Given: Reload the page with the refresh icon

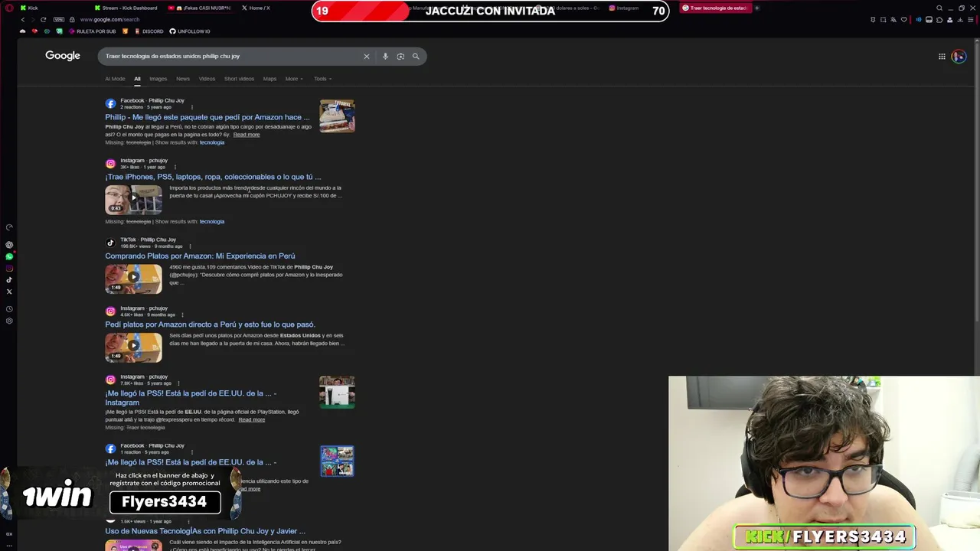Looking at the screenshot, I should tap(43, 19).
